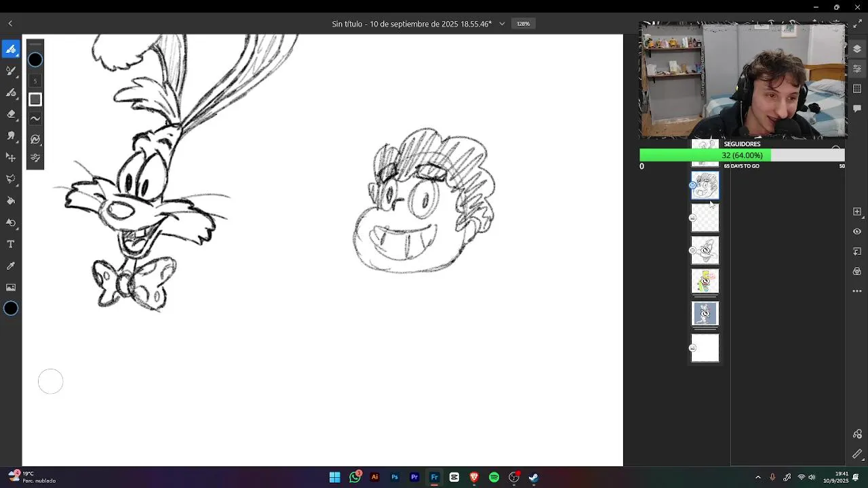Open the color picker at toolbar bottom
The image size is (868, 488).
(x=11, y=308)
